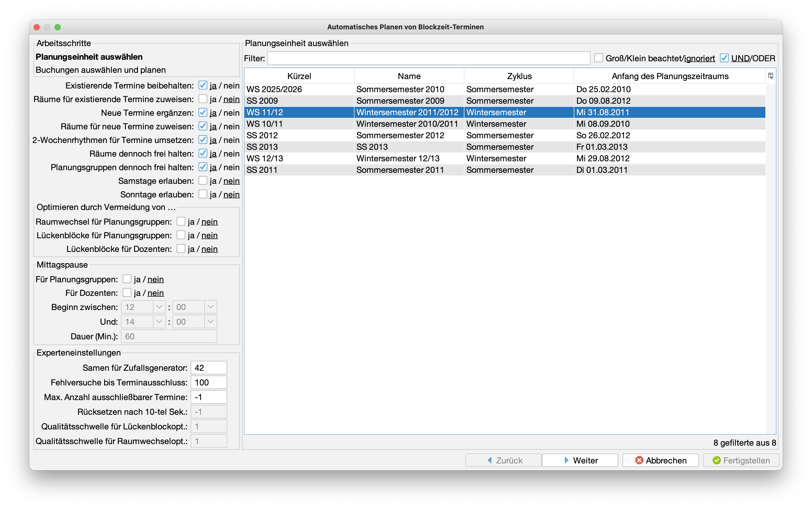
Task: Enable Groß/Klein beachtet checkbox
Action: [x=598, y=58]
